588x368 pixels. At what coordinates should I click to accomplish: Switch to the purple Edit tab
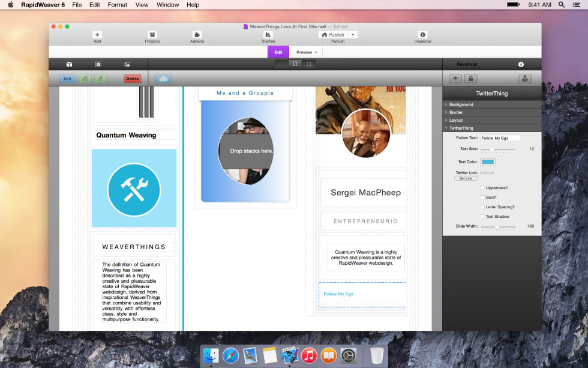pyautogui.click(x=278, y=52)
